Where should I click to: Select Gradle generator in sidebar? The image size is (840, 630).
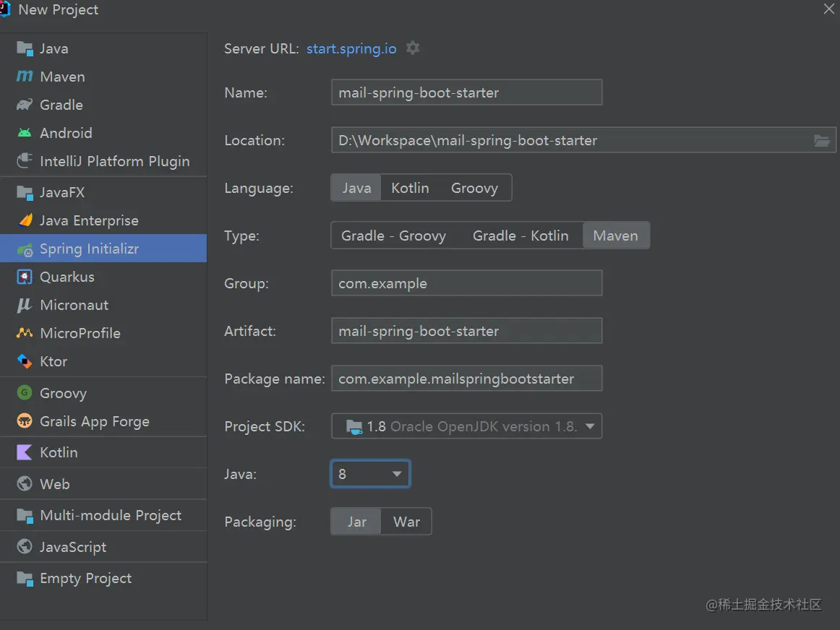103,105
